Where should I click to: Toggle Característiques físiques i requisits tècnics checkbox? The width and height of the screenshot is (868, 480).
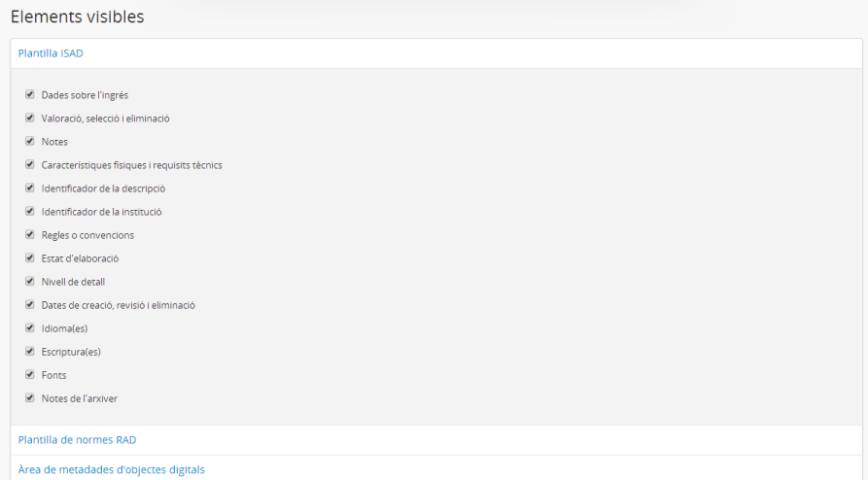tap(30, 164)
